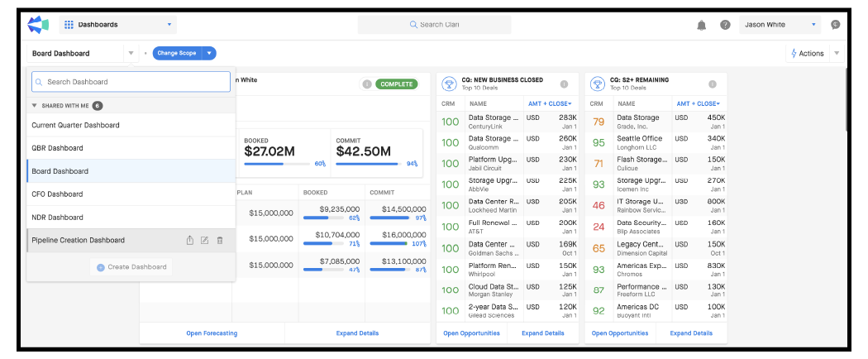The image size is (868, 359).
Task: Click the info icon beside COMPLETE
Action: (x=366, y=84)
